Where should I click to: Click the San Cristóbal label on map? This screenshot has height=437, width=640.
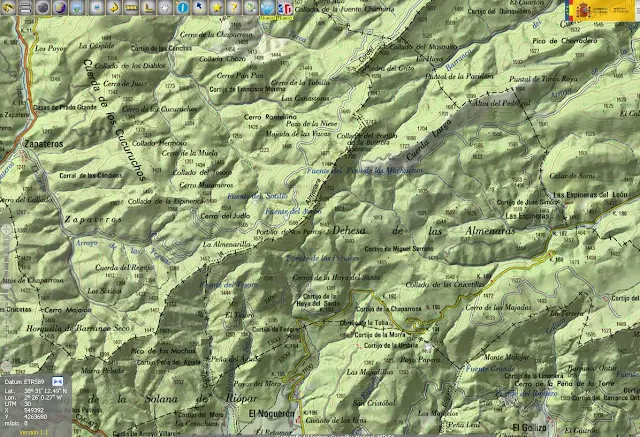click(x=374, y=403)
